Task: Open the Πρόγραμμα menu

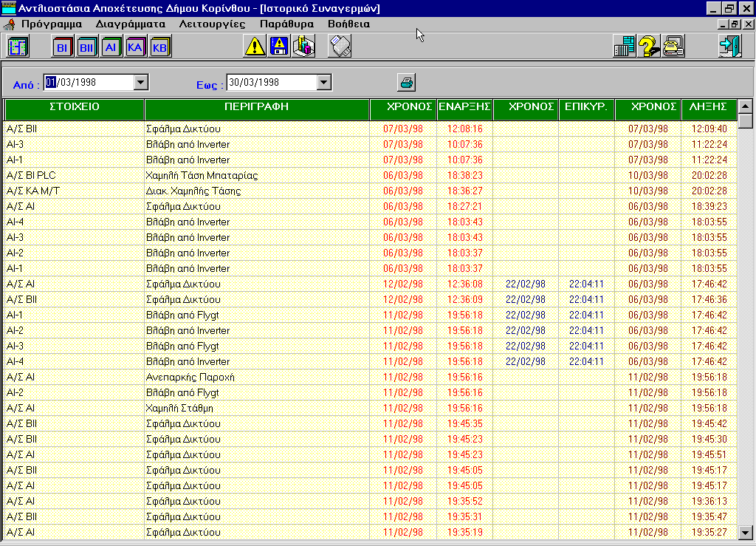Action: 52,24
